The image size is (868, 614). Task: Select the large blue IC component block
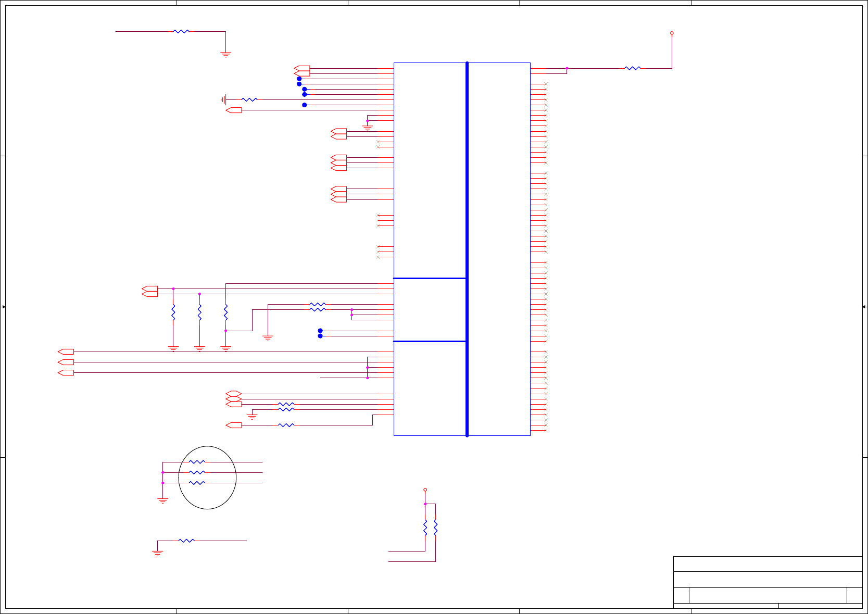462,249
